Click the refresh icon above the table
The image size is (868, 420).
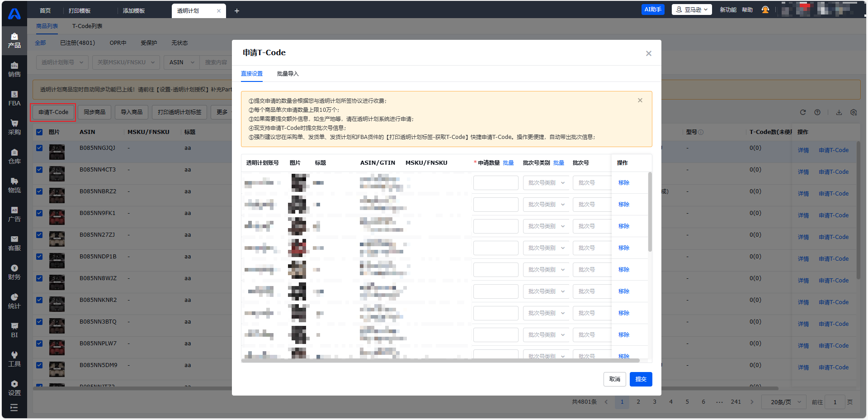click(x=803, y=112)
